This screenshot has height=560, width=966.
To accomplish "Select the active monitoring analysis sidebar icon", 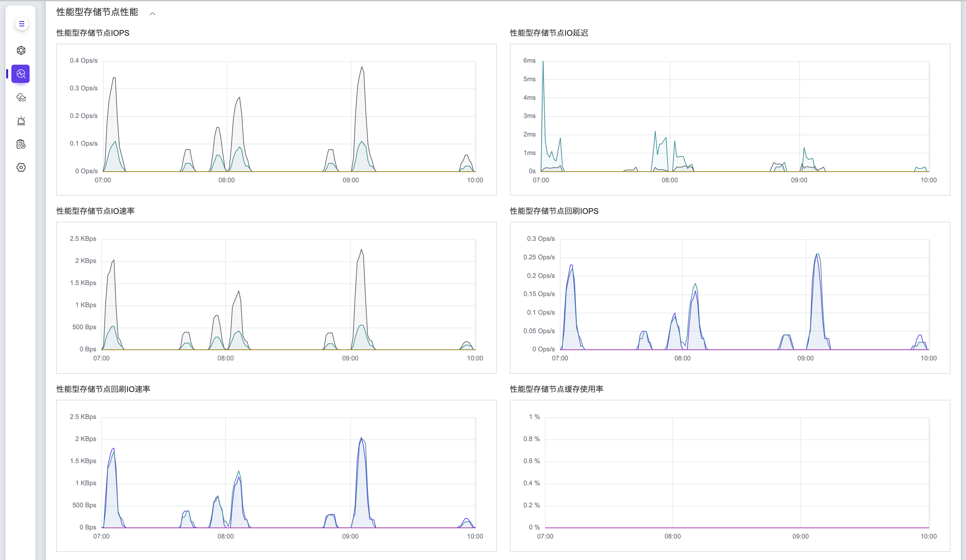I will click(21, 73).
